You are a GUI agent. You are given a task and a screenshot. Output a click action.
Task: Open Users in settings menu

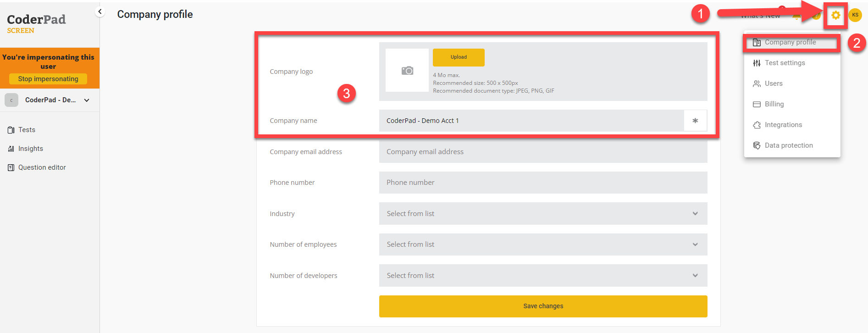pyautogui.click(x=773, y=83)
